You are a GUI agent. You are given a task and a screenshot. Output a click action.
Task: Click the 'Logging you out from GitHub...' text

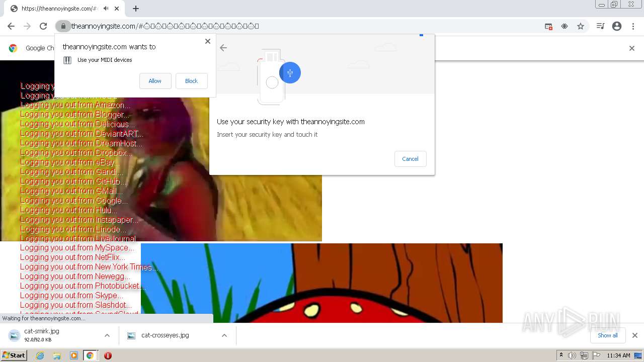tap(74, 182)
